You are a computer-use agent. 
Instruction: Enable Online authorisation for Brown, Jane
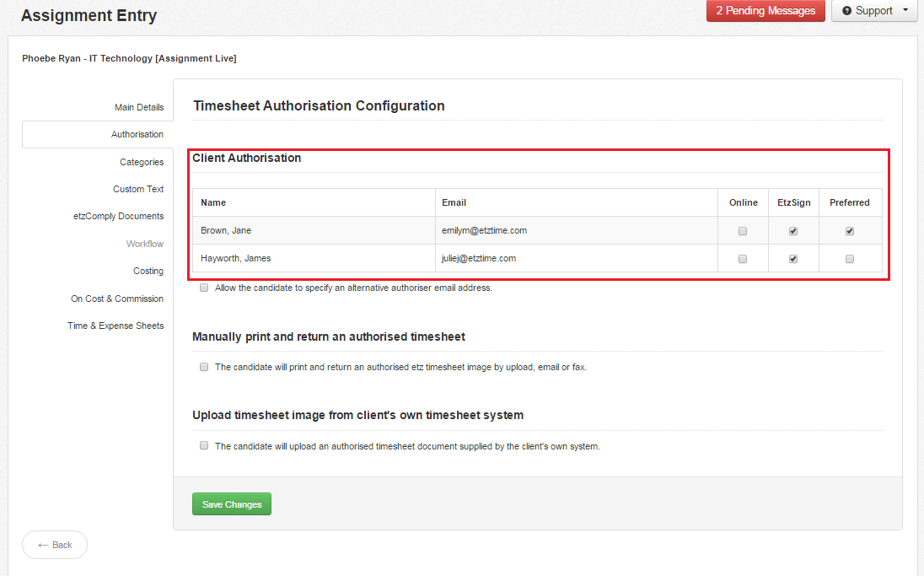click(x=743, y=231)
